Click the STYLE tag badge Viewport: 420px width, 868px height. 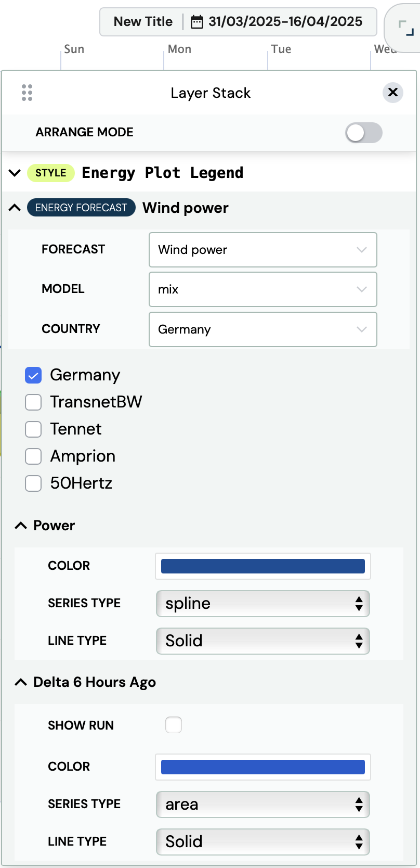(51, 173)
